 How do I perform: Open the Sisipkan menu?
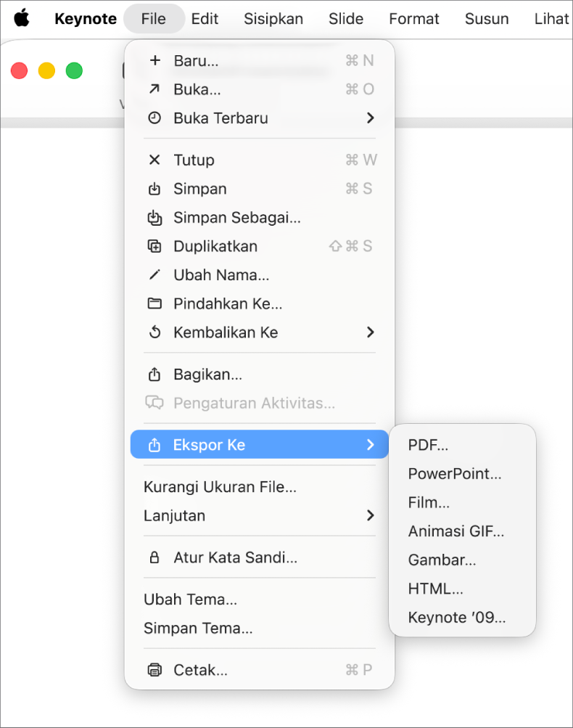[x=273, y=19]
